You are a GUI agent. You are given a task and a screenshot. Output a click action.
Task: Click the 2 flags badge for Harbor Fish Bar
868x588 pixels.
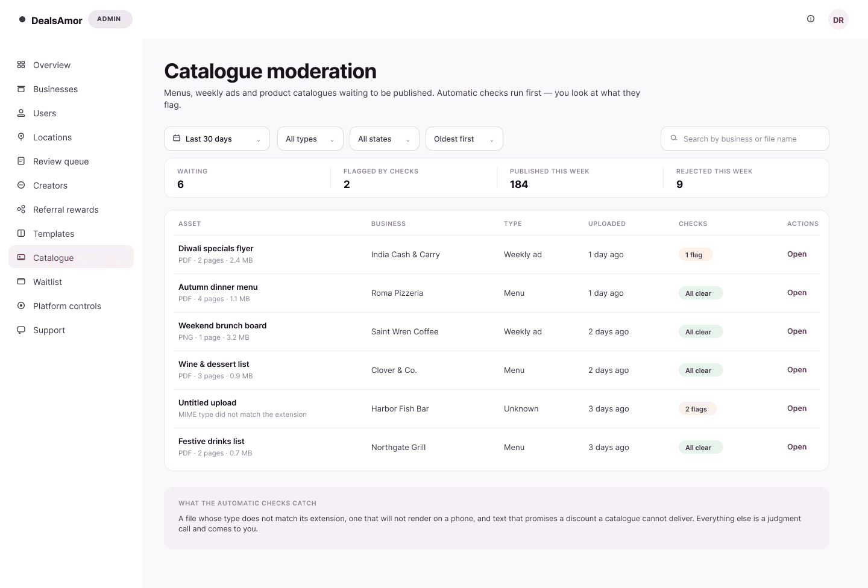click(x=697, y=409)
